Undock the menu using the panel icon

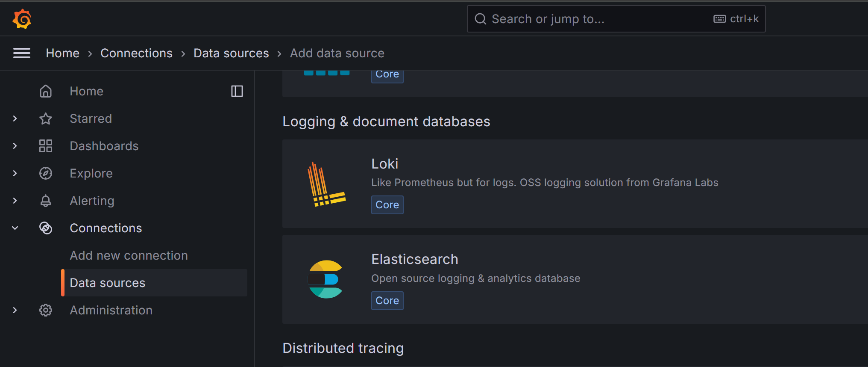click(237, 91)
